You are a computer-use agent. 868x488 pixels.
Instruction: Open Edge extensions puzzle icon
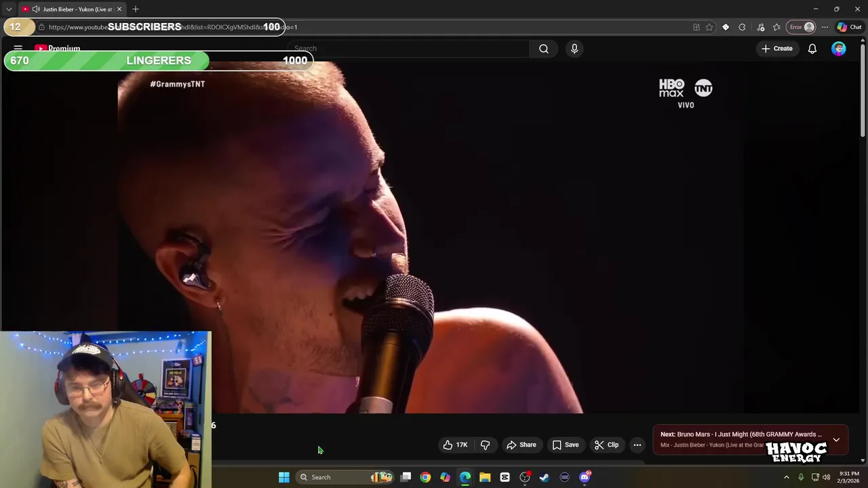point(742,27)
